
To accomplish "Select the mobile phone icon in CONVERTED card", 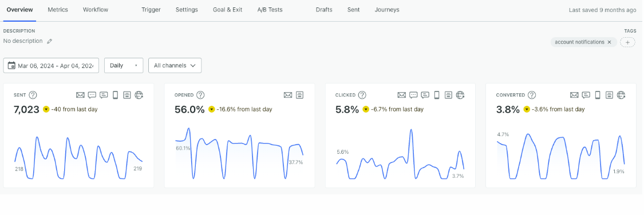I will 598,95.
